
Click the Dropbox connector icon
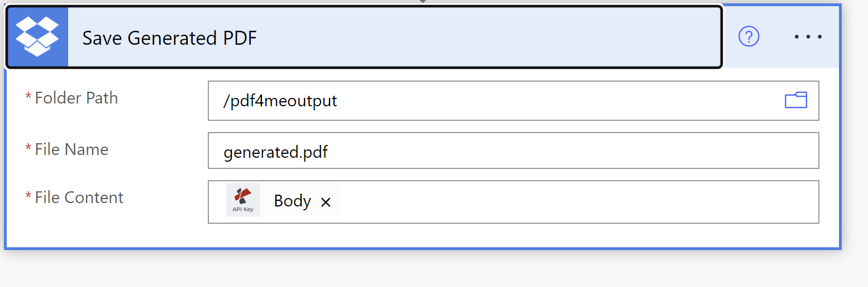pos(37,37)
